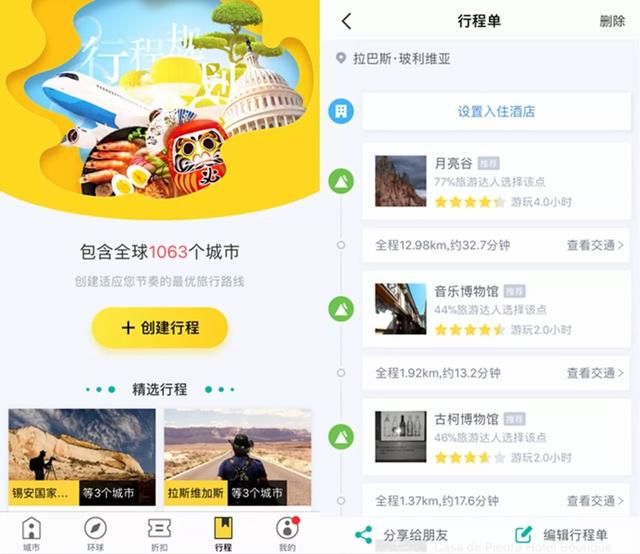Click the blue hotel icon on timeline
640x554 pixels.
click(x=341, y=111)
